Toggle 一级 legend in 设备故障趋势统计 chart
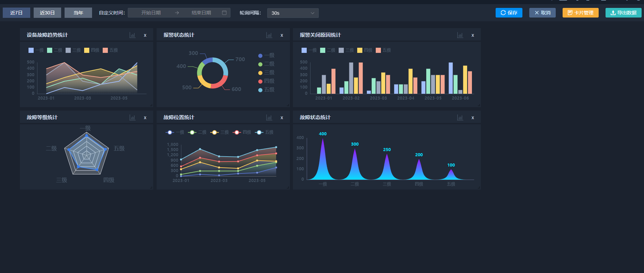This screenshot has height=273, width=644. (36, 50)
